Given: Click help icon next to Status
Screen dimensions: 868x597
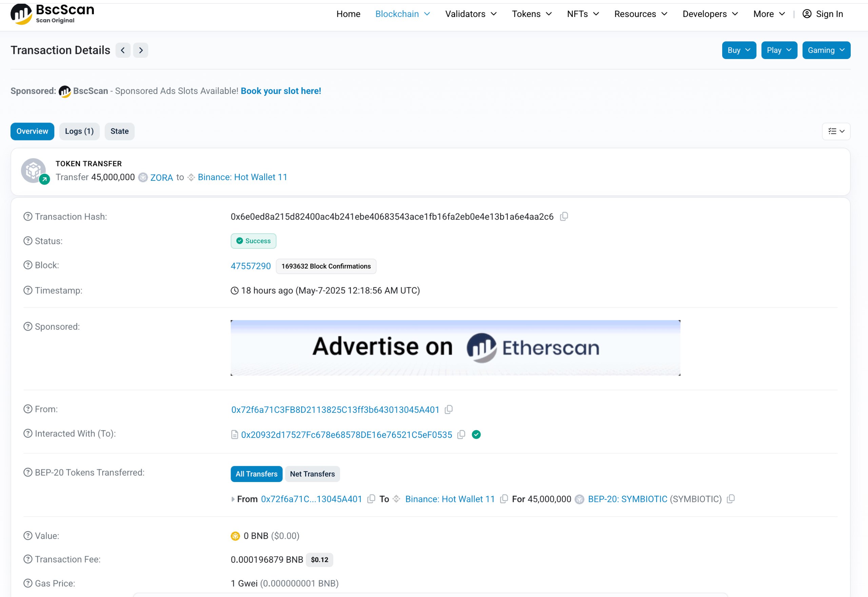Looking at the screenshot, I should point(28,241).
